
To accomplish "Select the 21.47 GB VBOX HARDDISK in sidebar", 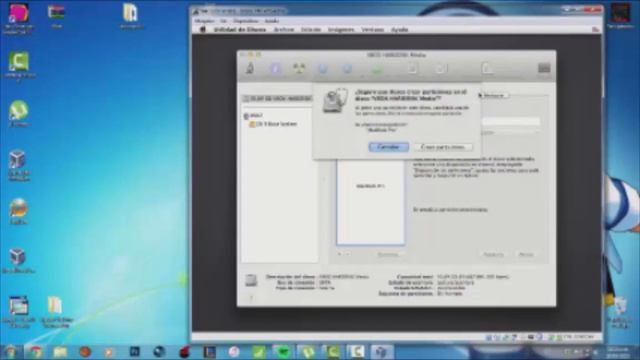I will tap(277, 98).
